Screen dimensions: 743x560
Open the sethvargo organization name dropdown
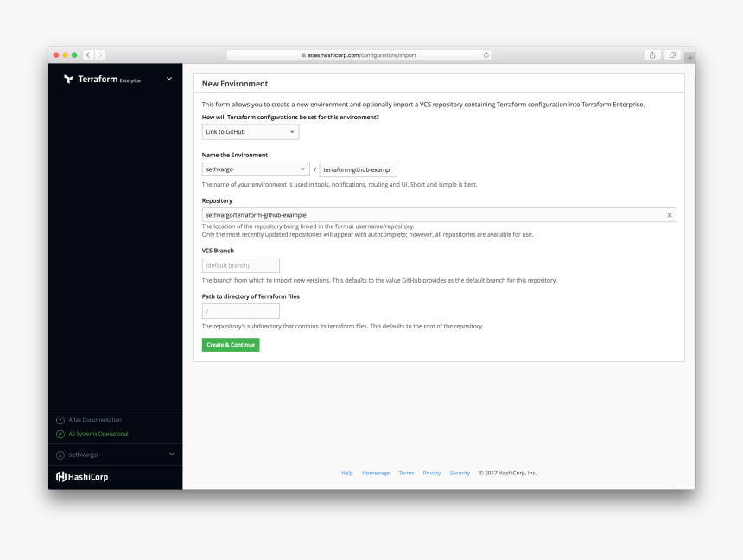255,169
